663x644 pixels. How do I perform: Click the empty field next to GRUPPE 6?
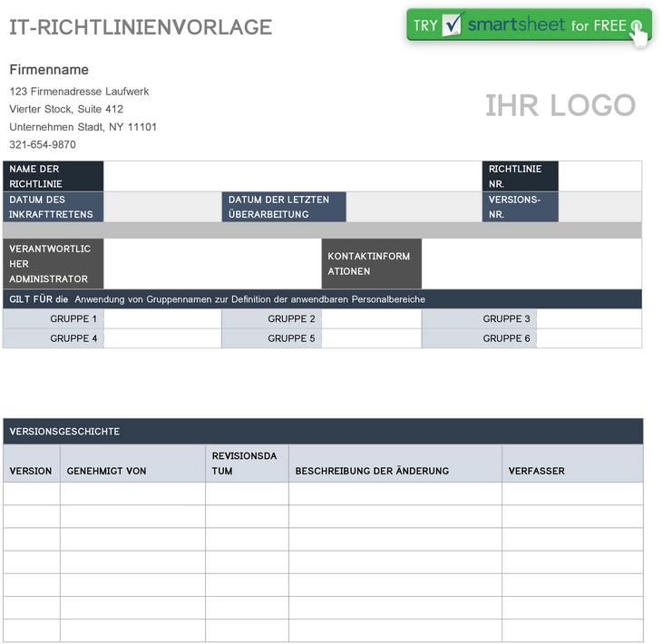[589, 338]
